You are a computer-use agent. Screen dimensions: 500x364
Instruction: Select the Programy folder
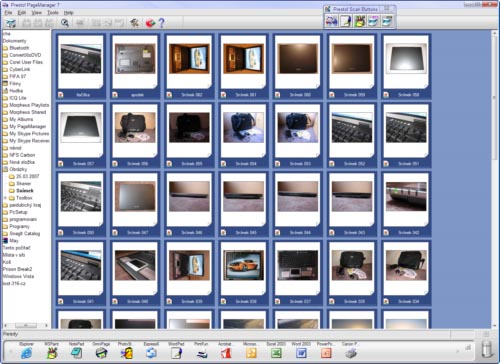click(19, 226)
